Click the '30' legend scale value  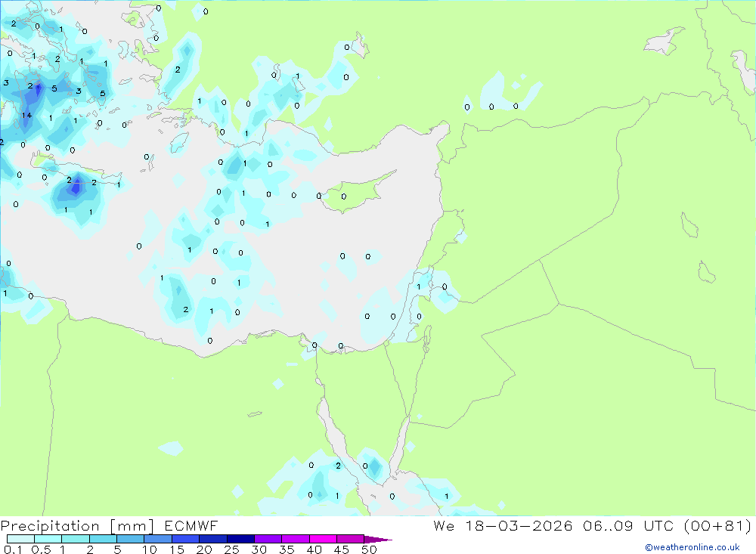pos(259,549)
